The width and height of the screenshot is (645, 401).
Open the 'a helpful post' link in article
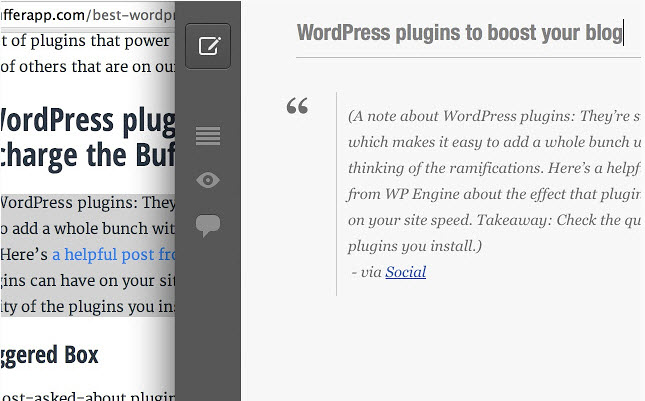pyautogui.click(x=114, y=255)
